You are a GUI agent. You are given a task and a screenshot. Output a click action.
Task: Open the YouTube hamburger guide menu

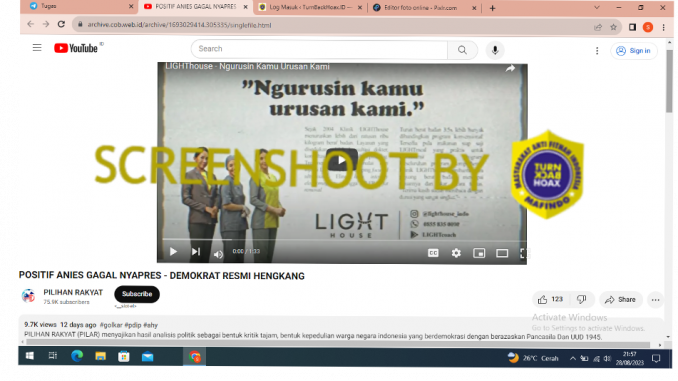37,48
